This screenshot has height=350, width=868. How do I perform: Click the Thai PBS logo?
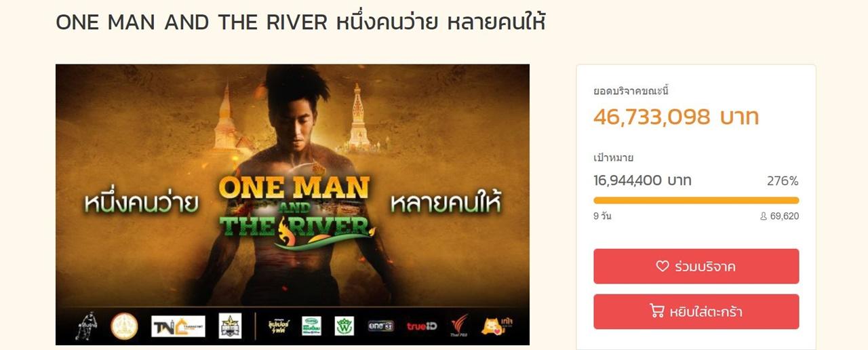pos(460,326)
